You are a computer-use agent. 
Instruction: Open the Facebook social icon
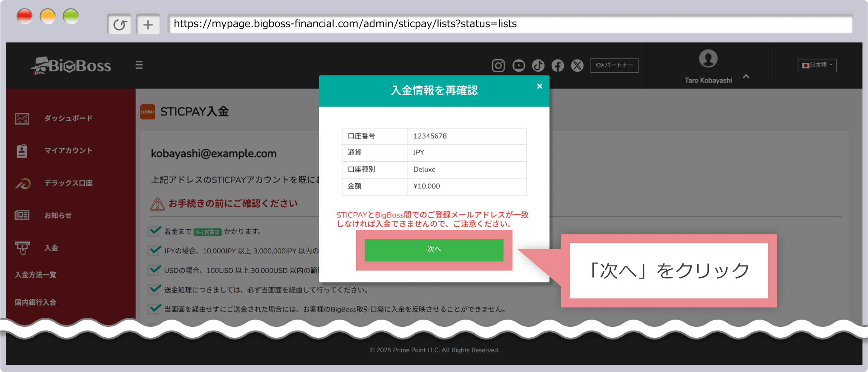558,66
